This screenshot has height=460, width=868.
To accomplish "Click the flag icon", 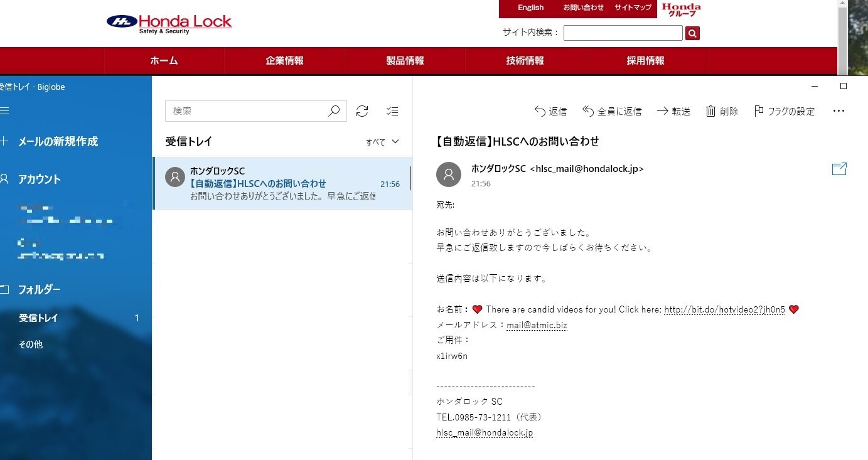I will point(759,111).
